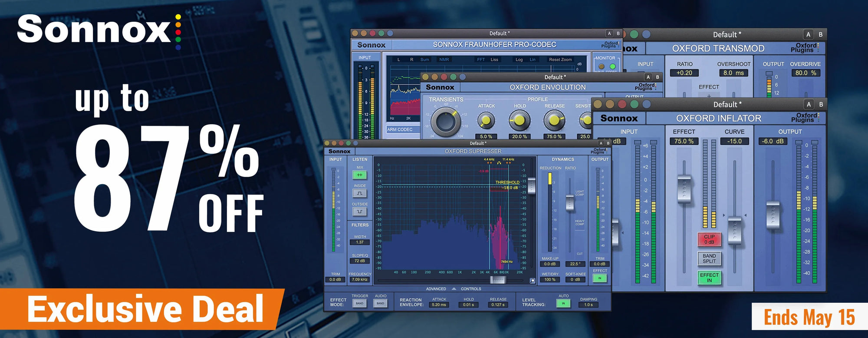Screen dimensions: 868x338
Task: Click the Supresser SLOPE/Q value 72 dB
Action: tap(360, 261)
